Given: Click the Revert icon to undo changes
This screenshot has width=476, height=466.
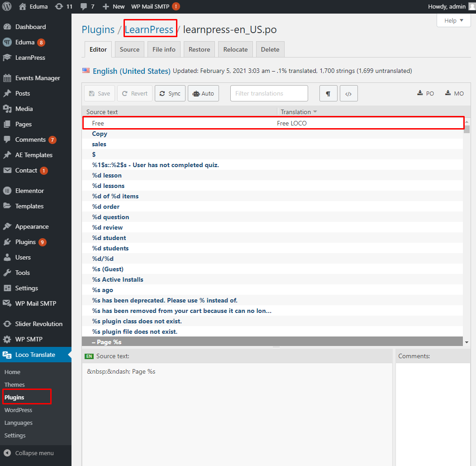Looking at the screenshot, I should click(x=134, y=93).
